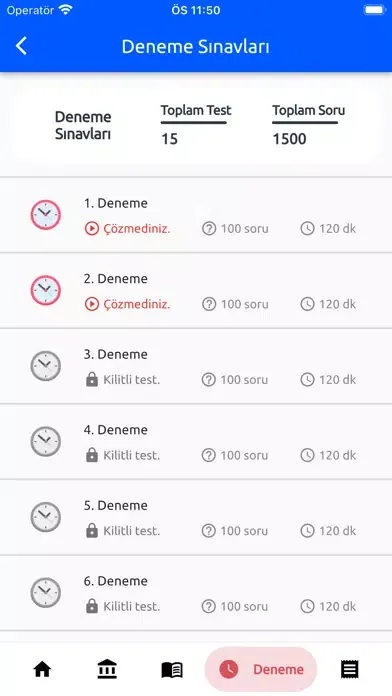This screenshot has height=696, width=392.
Task: Tap the gray clock icon for 3. Deneme
Action: [45, 366]
